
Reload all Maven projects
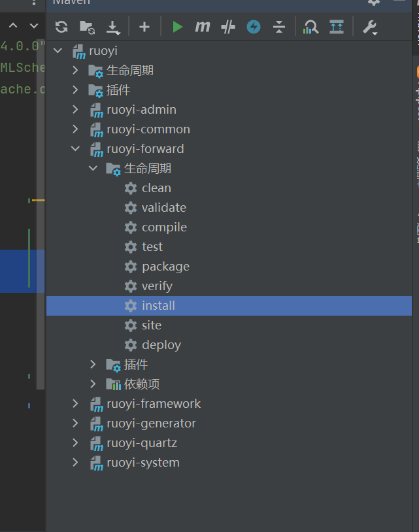click(61, 27)
